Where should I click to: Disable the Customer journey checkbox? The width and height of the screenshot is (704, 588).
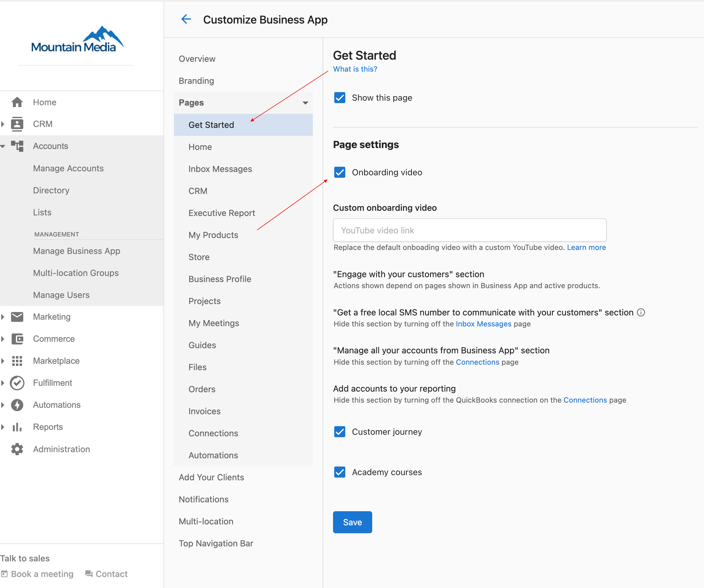(339, 432)
